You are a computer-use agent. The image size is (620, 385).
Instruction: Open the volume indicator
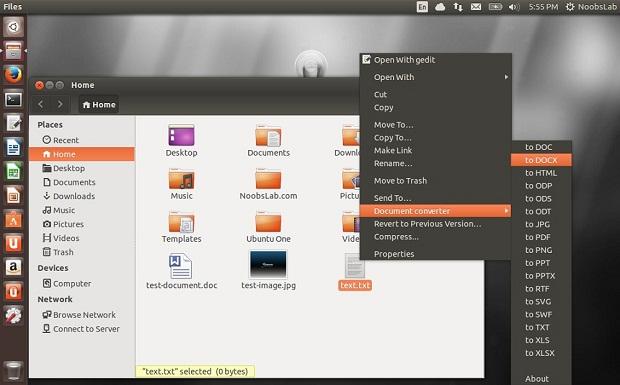514,7
